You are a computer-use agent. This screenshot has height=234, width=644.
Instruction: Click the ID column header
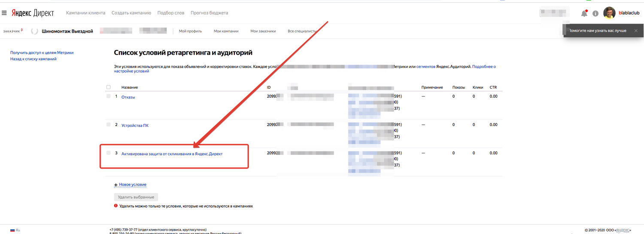pyautogui.click(x=269, y=87)
